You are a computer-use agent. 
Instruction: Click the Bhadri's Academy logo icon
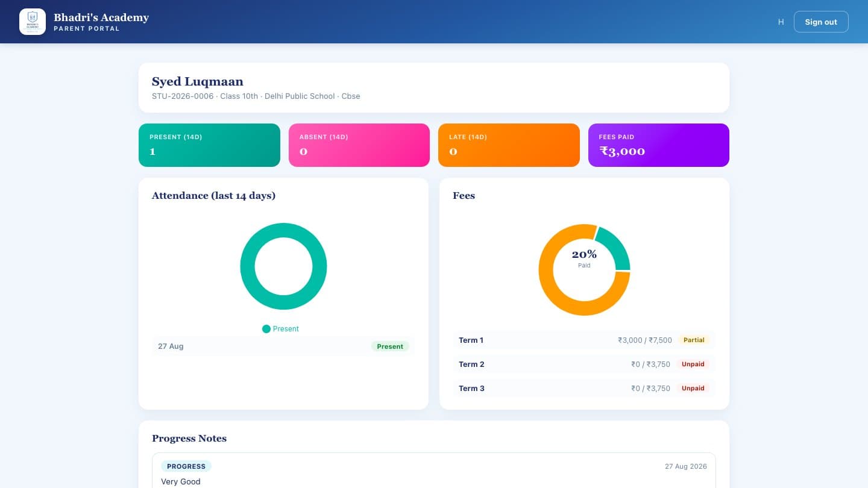[33, 22]
